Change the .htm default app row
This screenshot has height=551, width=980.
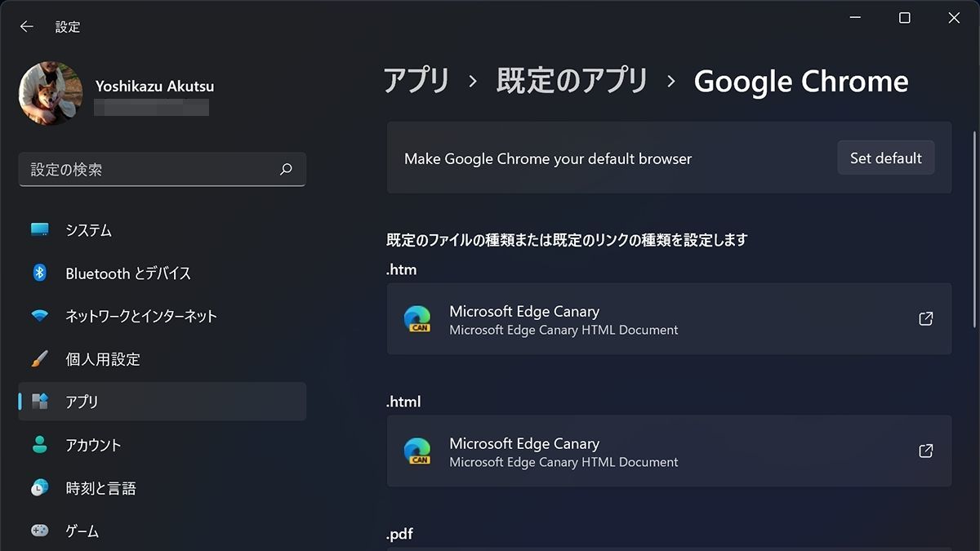point(670,319)
